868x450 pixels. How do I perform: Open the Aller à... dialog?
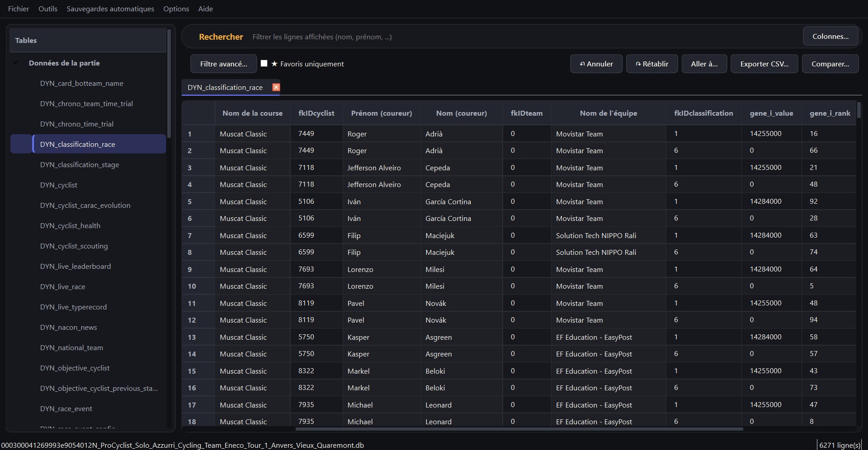click(704, 64)
